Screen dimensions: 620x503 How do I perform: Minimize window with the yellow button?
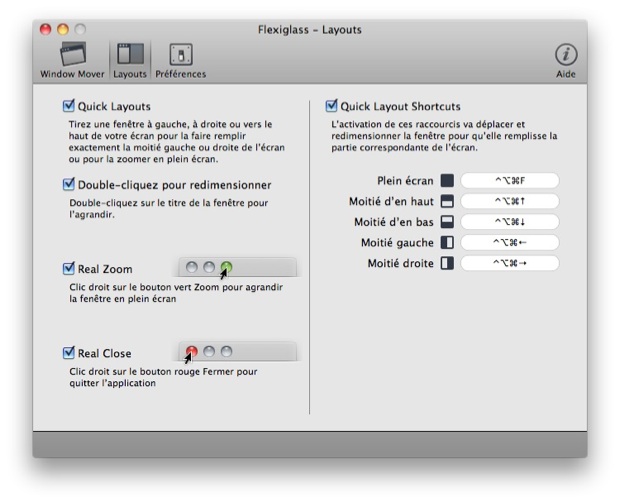pos(63,29)
